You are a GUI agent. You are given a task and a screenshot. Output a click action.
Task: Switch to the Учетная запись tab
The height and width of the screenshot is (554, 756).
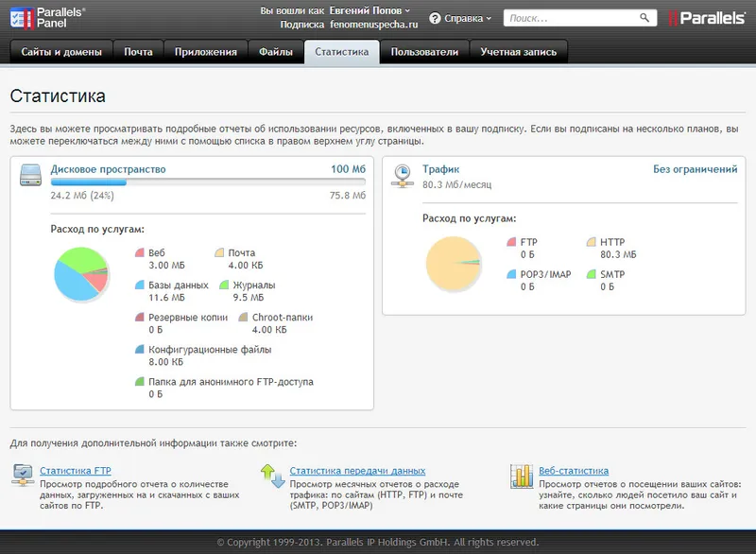518,52
